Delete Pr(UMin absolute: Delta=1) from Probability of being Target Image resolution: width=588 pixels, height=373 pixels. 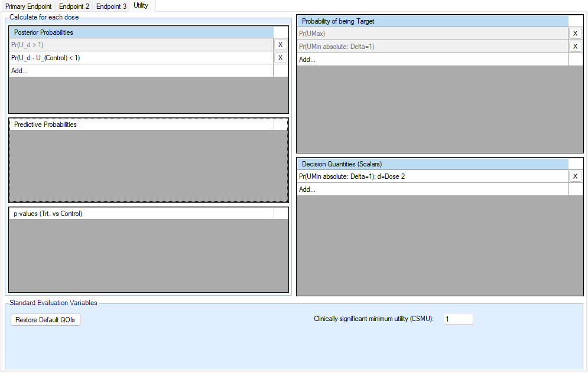click(576, 47)
